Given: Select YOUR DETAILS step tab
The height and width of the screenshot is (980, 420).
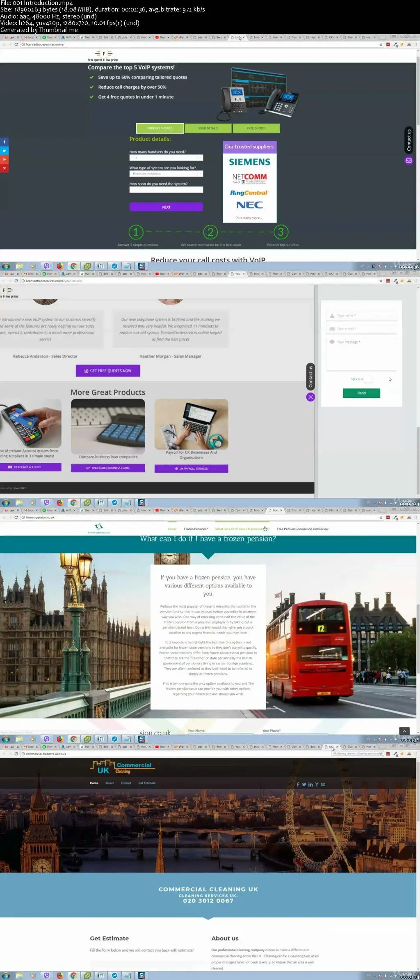Looking at the screenshot, I should 208,128.
